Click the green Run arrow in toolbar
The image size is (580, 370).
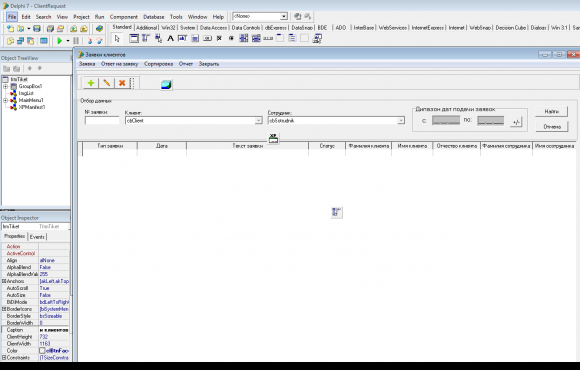[59, 41]
